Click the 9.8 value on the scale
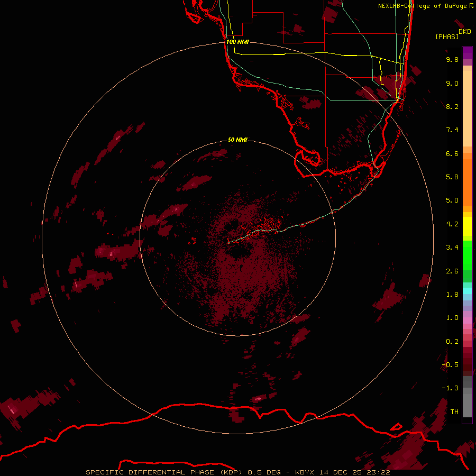The width and height of the screenshot is (476, 476). coord(452,59)
